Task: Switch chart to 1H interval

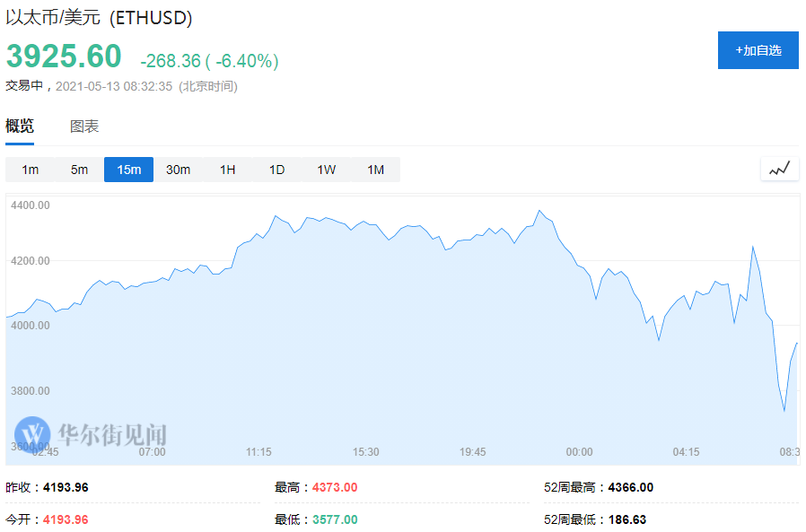Action: (227, 170)
